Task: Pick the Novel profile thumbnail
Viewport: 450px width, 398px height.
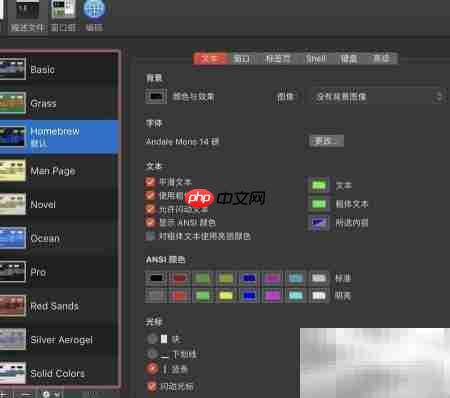Action: click(x=12, y=204)
